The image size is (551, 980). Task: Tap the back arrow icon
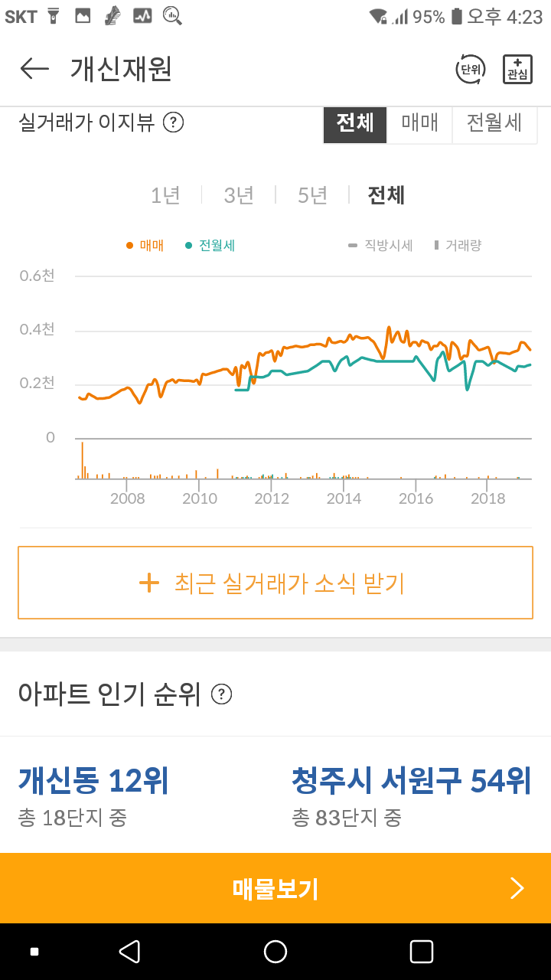(x=34, y=69)
